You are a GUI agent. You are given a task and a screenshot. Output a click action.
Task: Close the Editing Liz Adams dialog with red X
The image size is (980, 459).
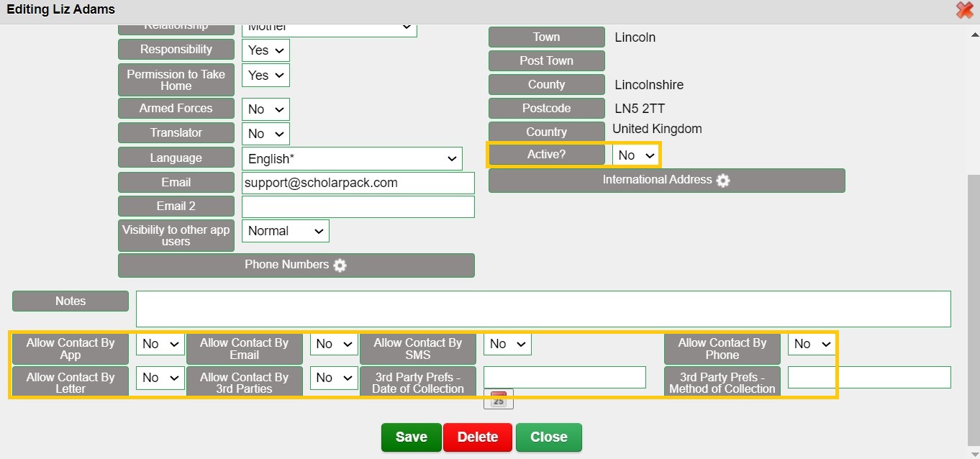tap(964, 10)
